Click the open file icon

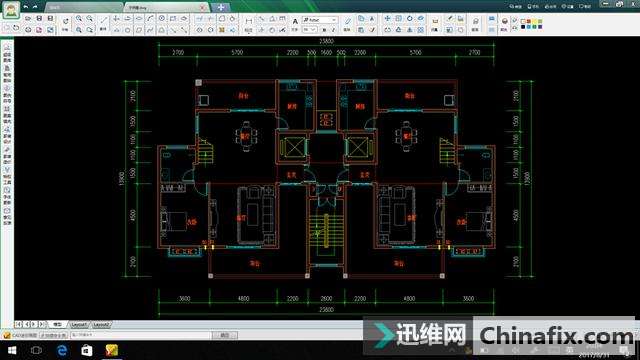(28, 18)
